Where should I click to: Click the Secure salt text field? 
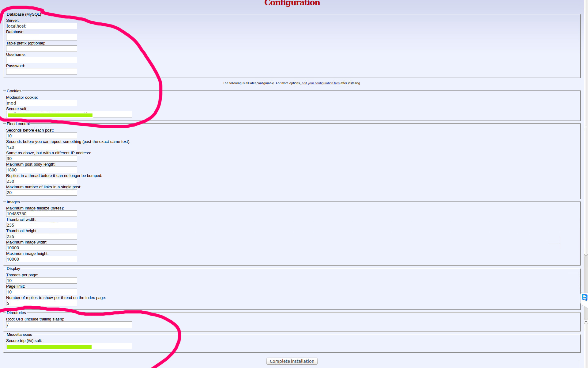[x=112, y=114]
